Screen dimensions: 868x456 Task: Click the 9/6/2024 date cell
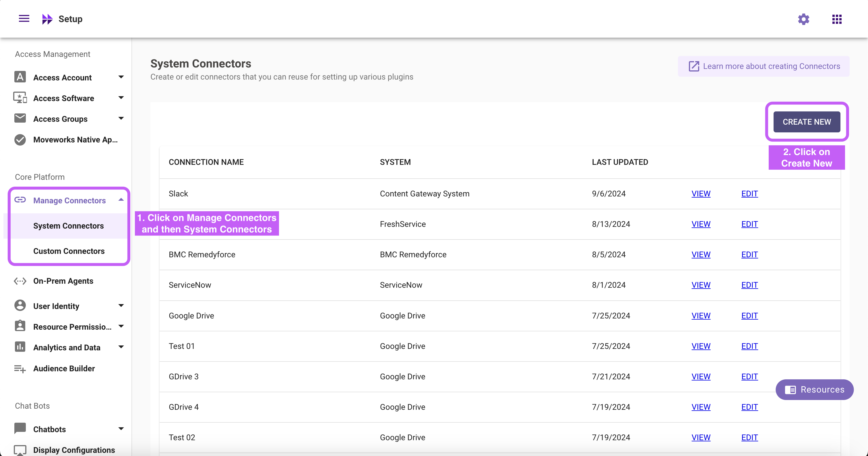click(x=609, y=194)
